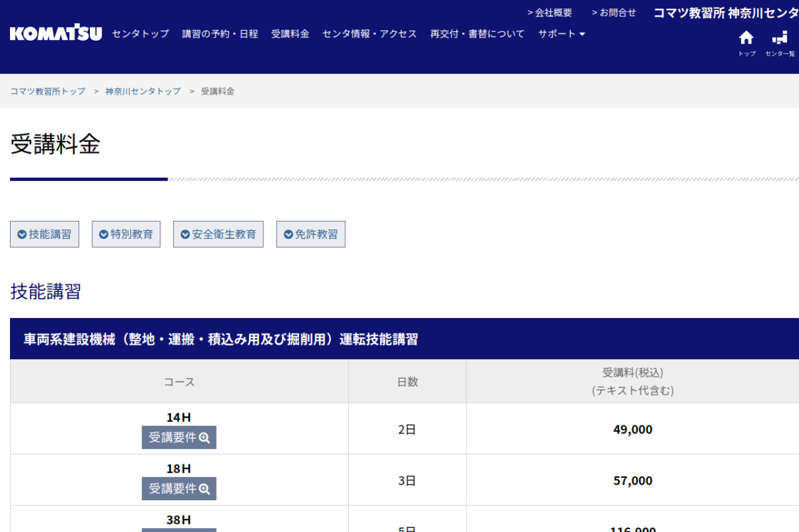Jump to 安全衛生教育 section button

(x=218, y=235)
